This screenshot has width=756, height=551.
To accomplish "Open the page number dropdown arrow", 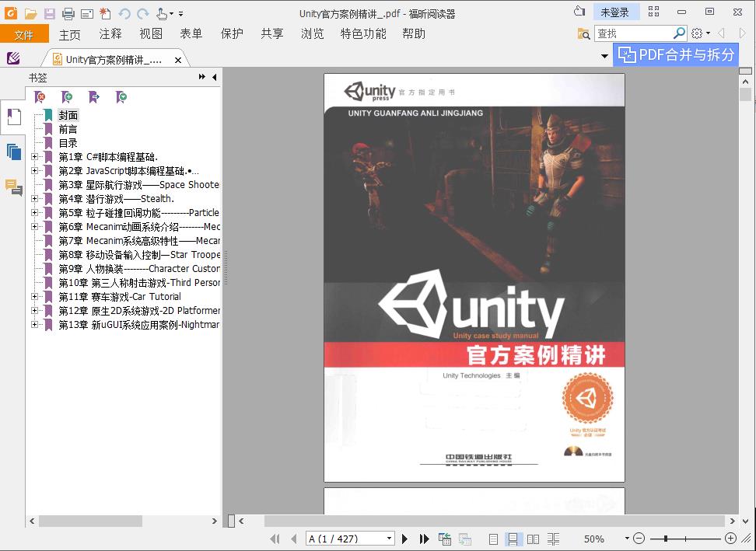I will coord(389,539).
